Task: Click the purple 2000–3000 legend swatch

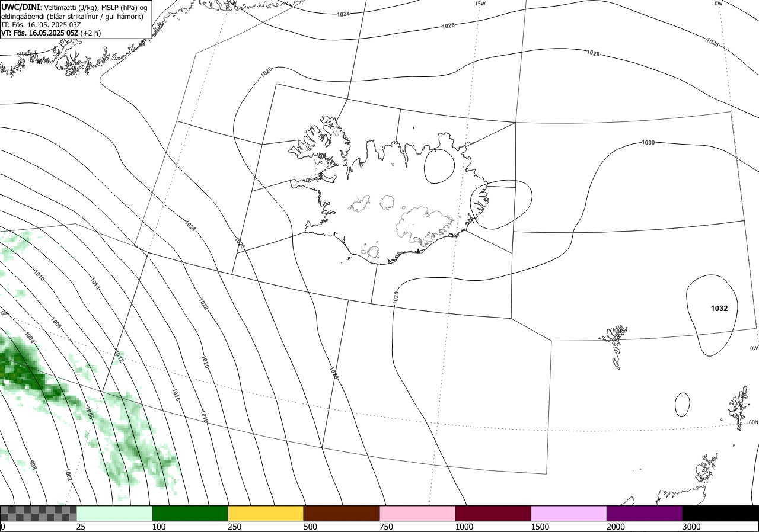Action: [645, 513]
